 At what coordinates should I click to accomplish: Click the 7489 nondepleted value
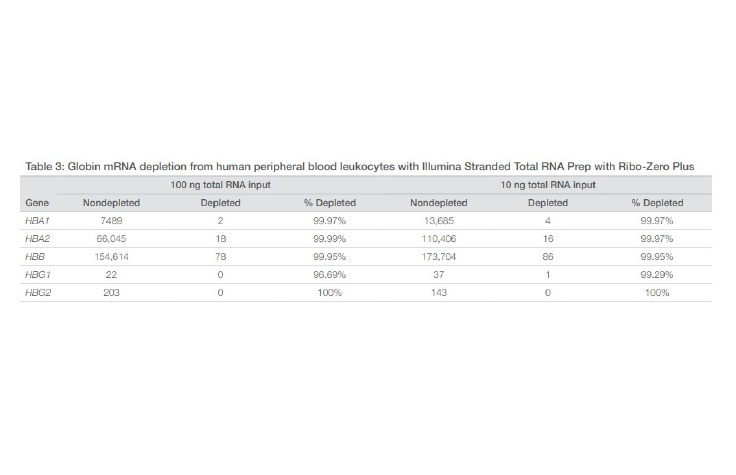point(111,220)
